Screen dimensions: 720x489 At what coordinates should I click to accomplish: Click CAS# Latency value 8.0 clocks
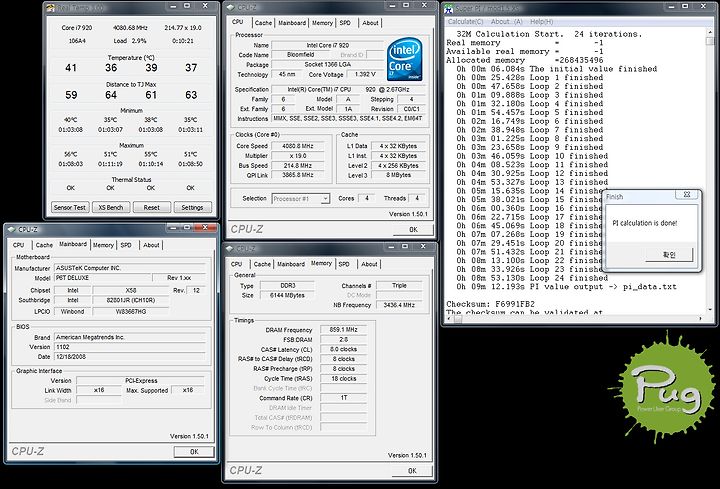(343, 349)
